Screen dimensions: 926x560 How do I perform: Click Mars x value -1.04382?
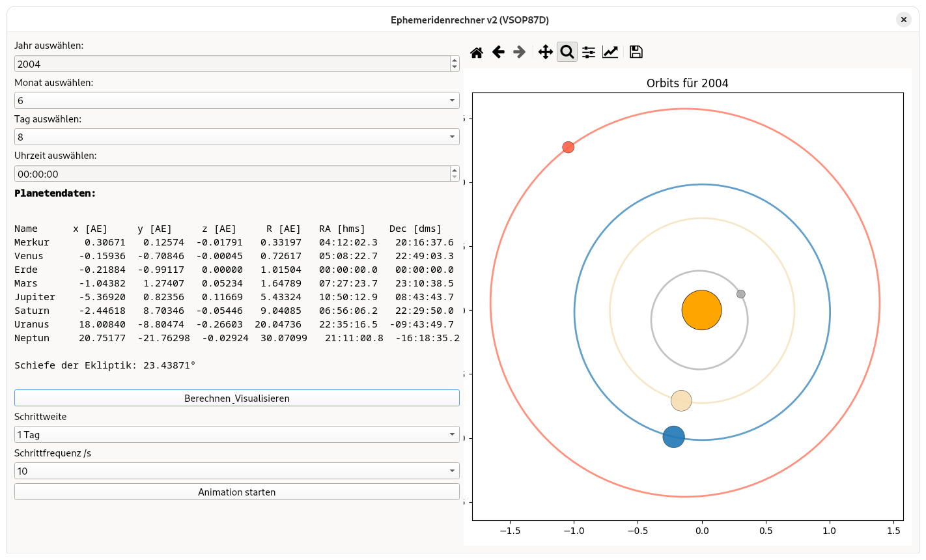pos(102,283)
